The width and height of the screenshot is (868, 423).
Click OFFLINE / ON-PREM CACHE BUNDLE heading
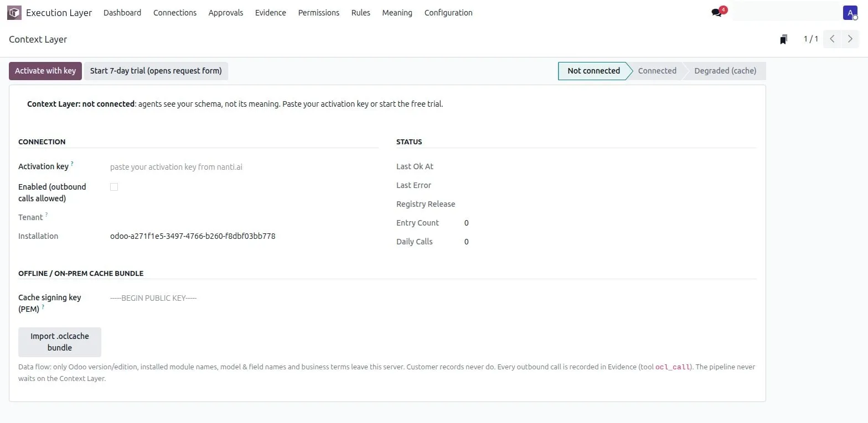pos(81,274)
